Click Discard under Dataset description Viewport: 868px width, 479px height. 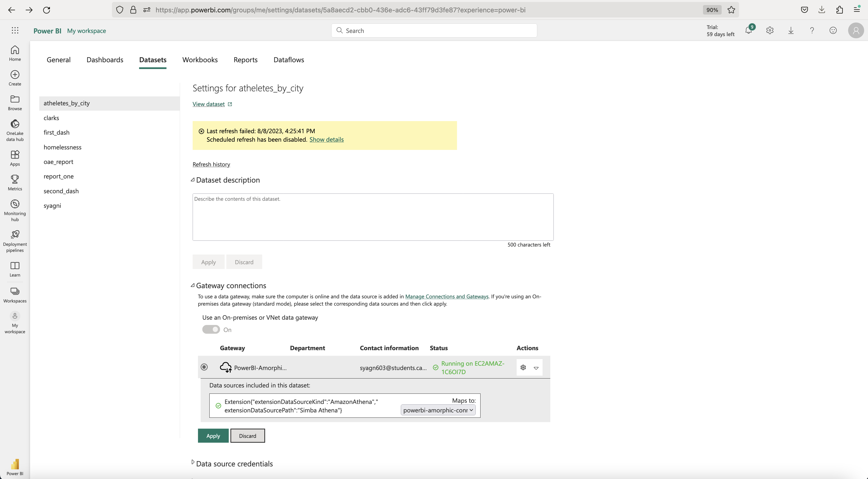(x=244, y=262)
